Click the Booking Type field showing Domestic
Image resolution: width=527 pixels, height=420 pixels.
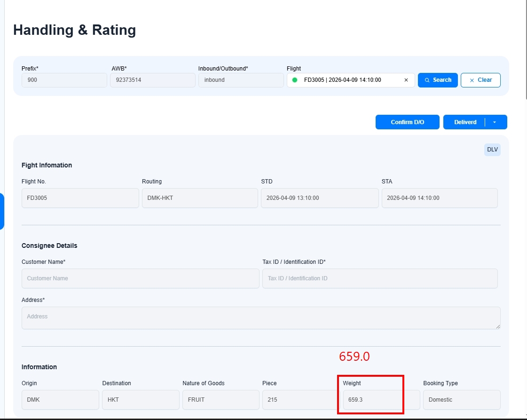(461, 400)
